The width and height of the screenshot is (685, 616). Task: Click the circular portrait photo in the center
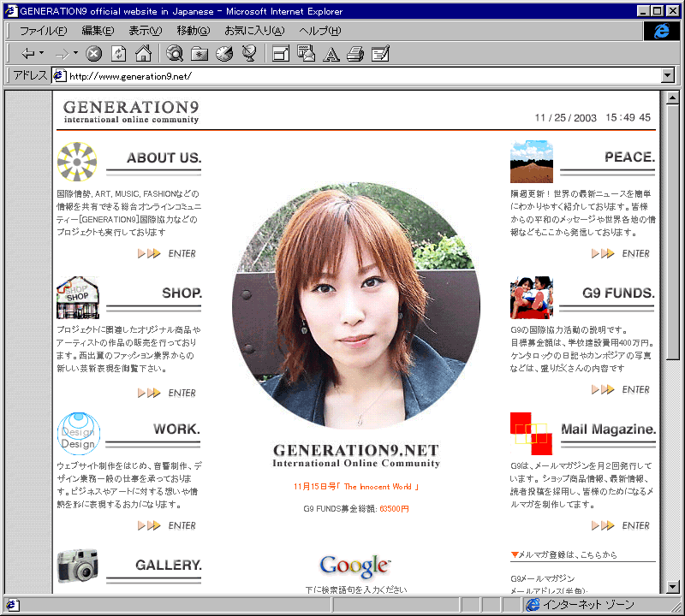[x=356, y=306]
